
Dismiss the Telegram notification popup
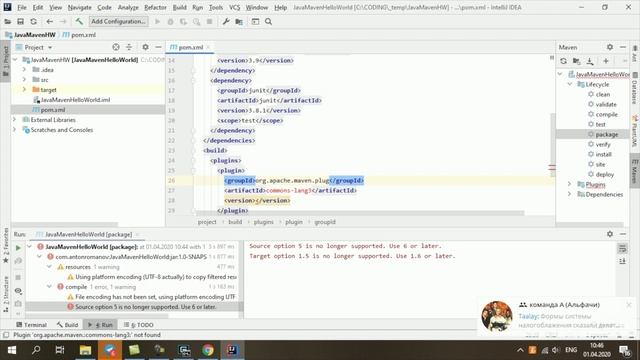(x=629, y=305)
